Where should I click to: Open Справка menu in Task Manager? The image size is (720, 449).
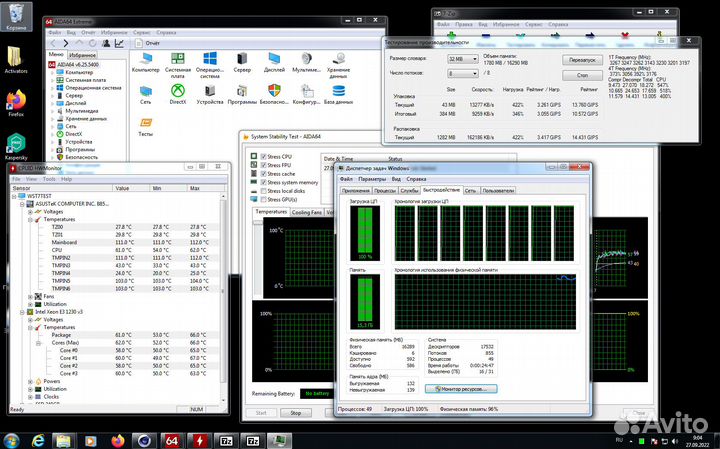[416, 179]
